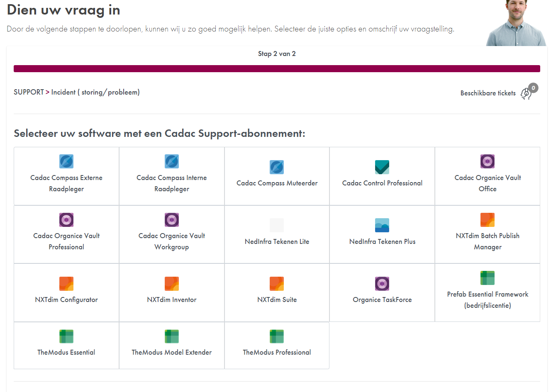Choose the TheModus Professional label
This screenshot has height=392, width=551.
[x=277, y=352]
